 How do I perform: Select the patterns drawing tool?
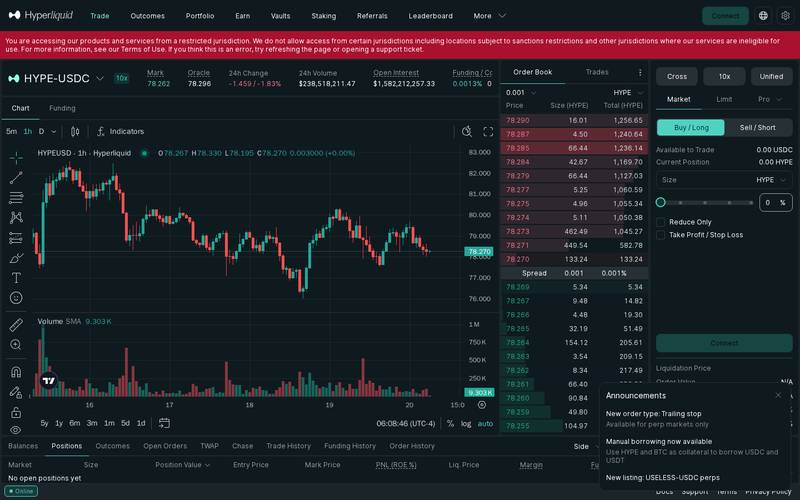tap(16, 217)
